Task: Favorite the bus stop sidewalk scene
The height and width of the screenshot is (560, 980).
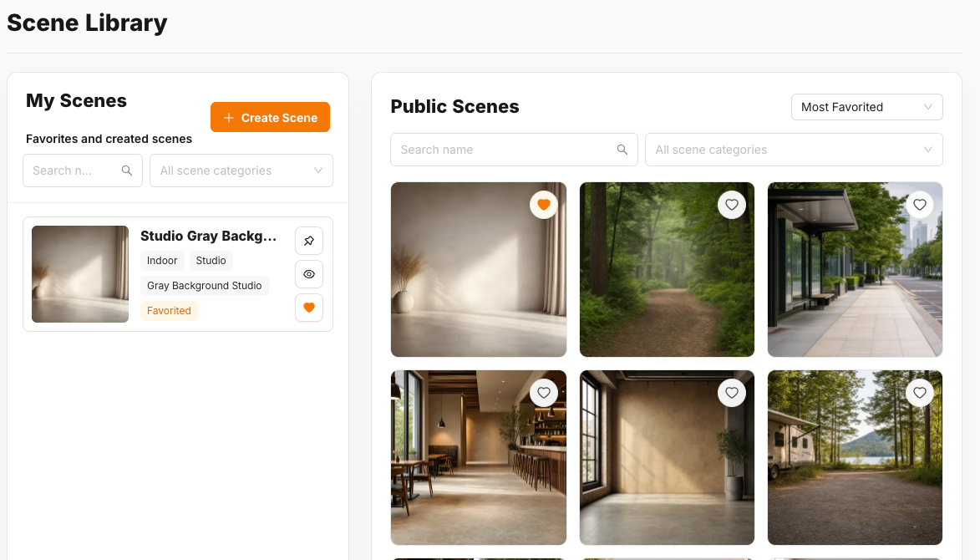Action: pyautogui.click(x=920, y=205)
